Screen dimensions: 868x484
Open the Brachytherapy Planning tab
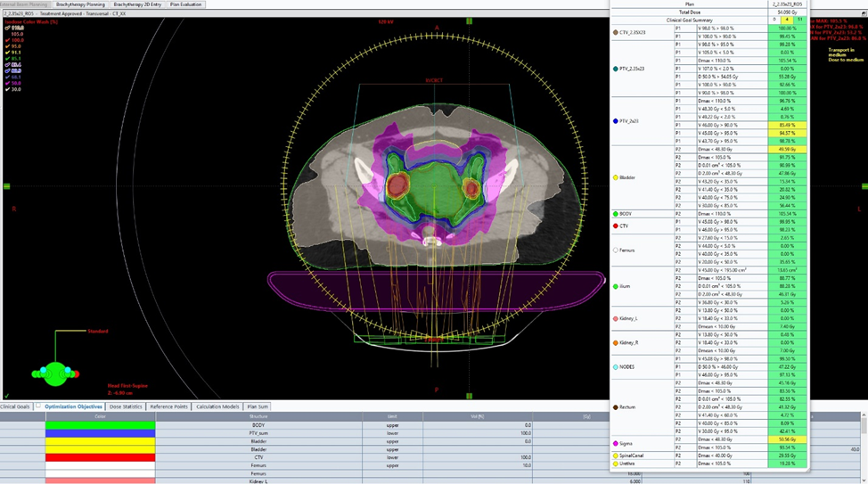pyautogui.click(x=80, y=4)
